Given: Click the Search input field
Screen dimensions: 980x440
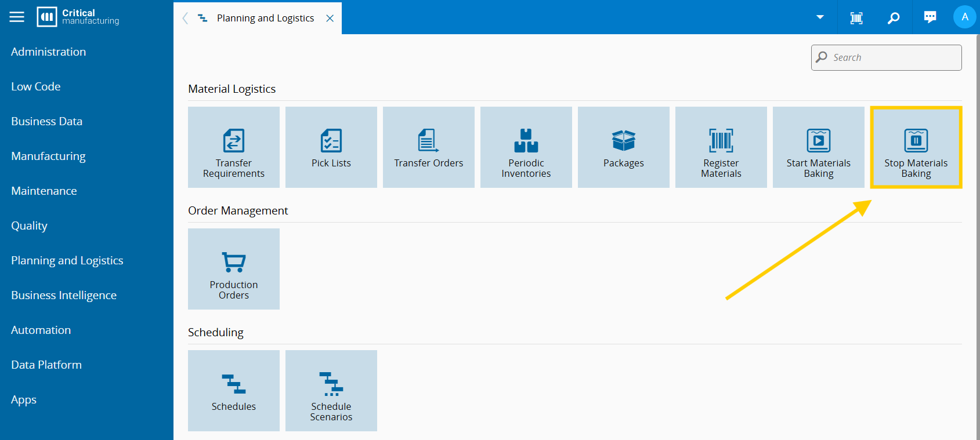Looking at the screenshot, I should [x=894, y=57].
